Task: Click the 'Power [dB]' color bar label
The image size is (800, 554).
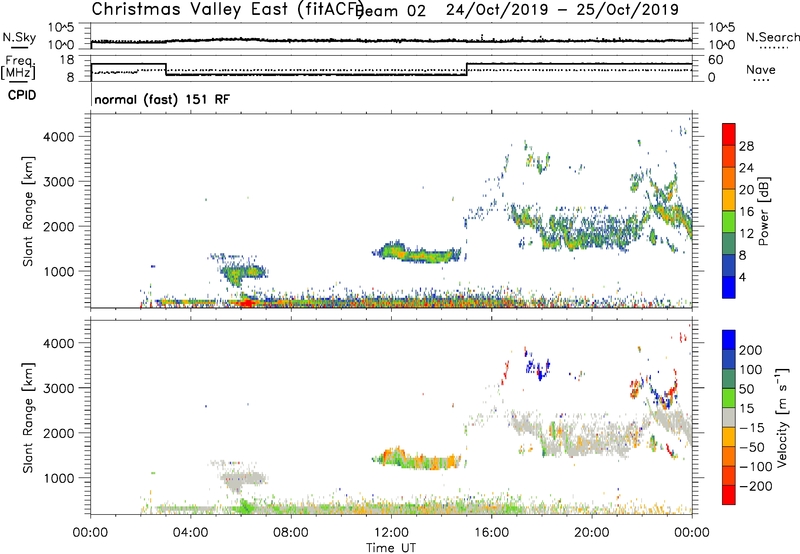Action: [764, 211]
